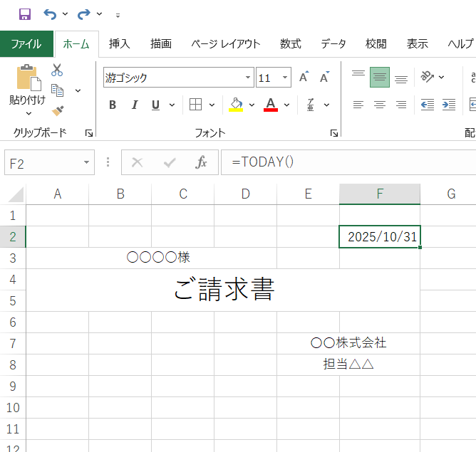476x452 pixels.
Task: Click the Insert Function fx icon
Action: click(201, 162)
